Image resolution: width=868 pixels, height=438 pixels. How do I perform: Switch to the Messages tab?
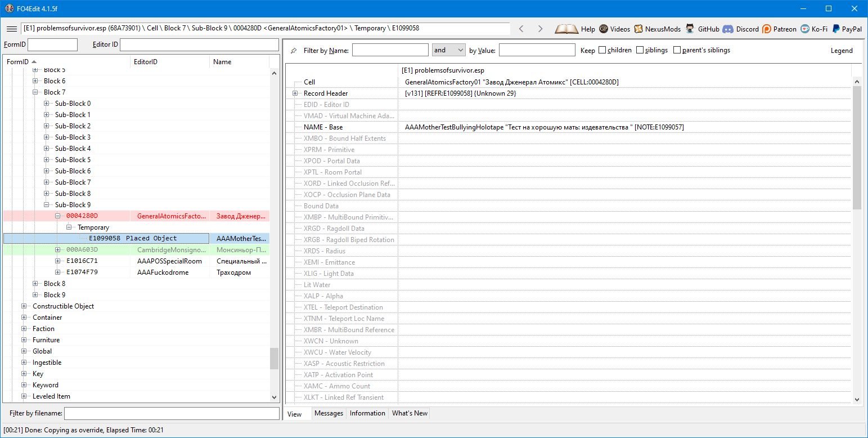click(329, 413)
